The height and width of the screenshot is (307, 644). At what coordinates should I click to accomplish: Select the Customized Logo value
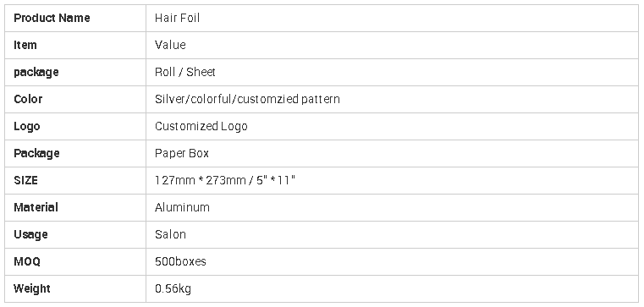point(201,126)
